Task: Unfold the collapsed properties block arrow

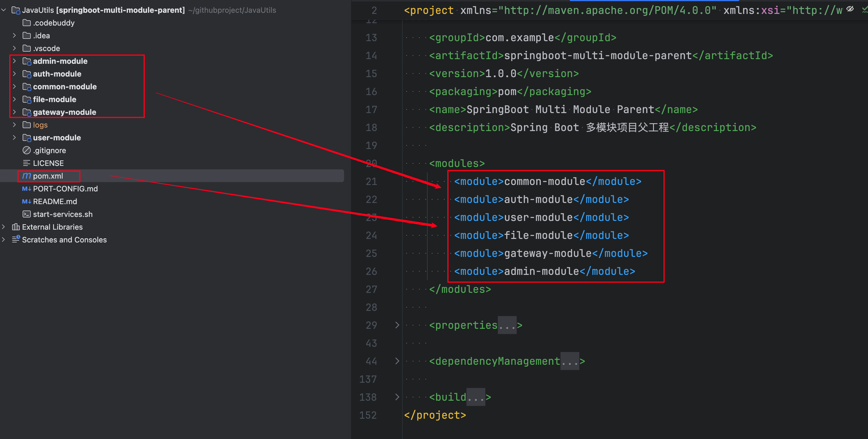Action: pos(397,325)
